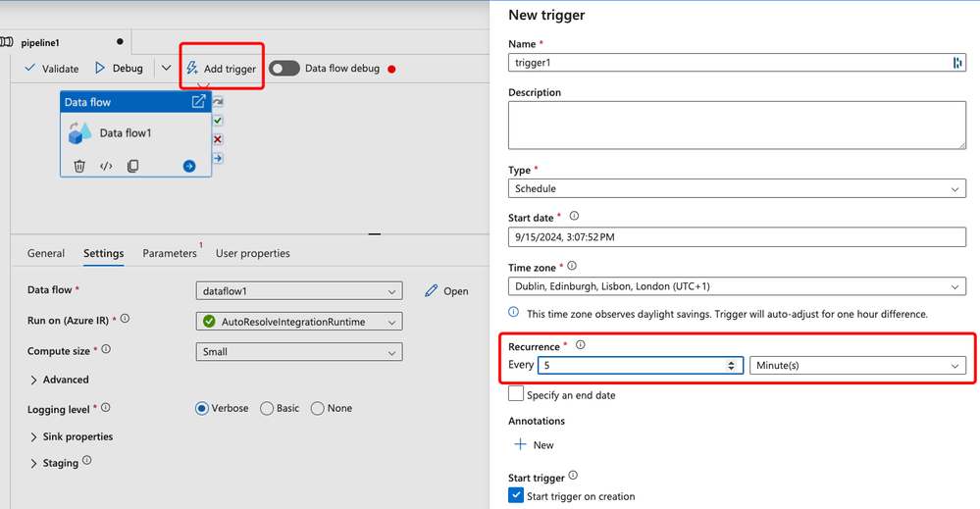
Task: Click the Add trigger button
Action: coord(222,68)
